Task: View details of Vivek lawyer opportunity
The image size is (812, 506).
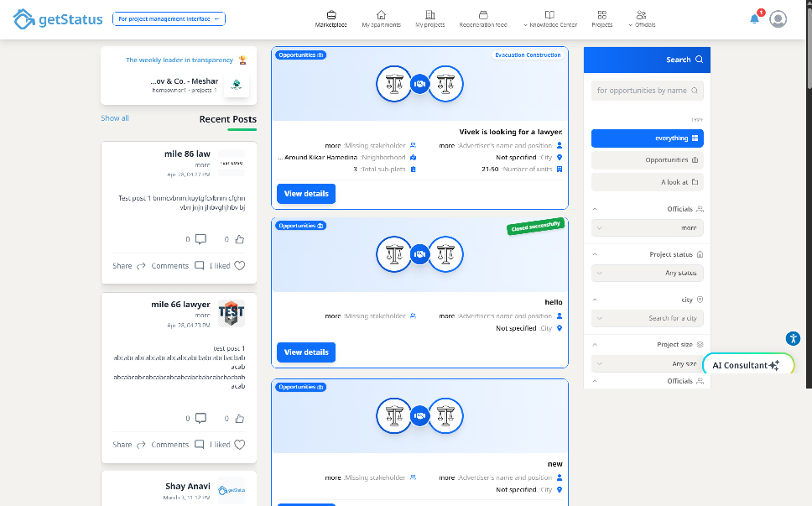Action: [306, 194]
